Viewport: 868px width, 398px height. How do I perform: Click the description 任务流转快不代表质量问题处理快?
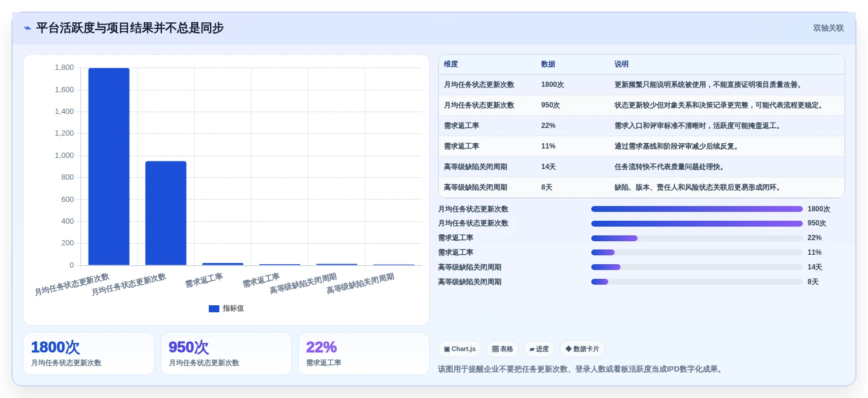[669, 167]
